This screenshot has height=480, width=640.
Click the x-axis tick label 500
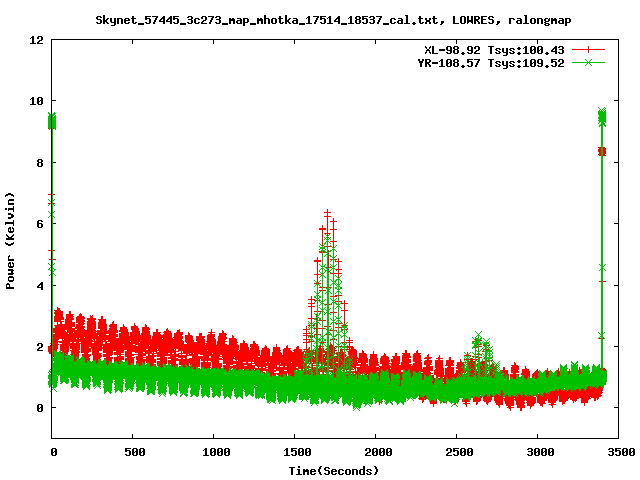point(134,452)
